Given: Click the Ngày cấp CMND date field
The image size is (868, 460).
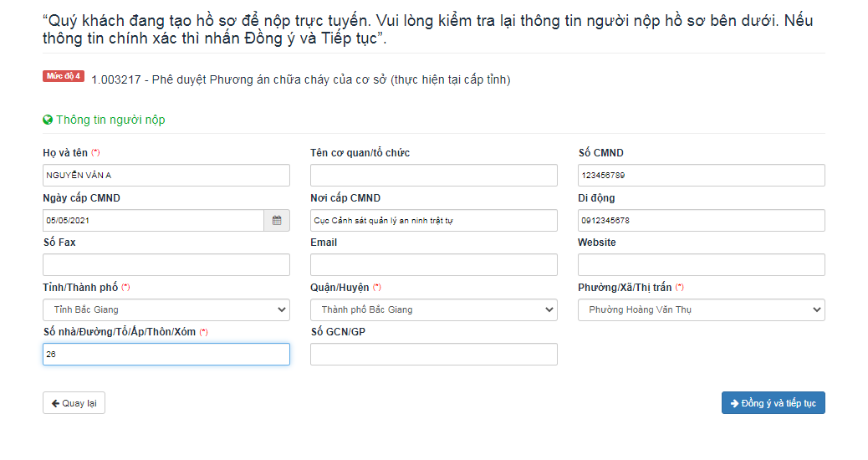Looking at the screenshot, I should tap(153, 220).
